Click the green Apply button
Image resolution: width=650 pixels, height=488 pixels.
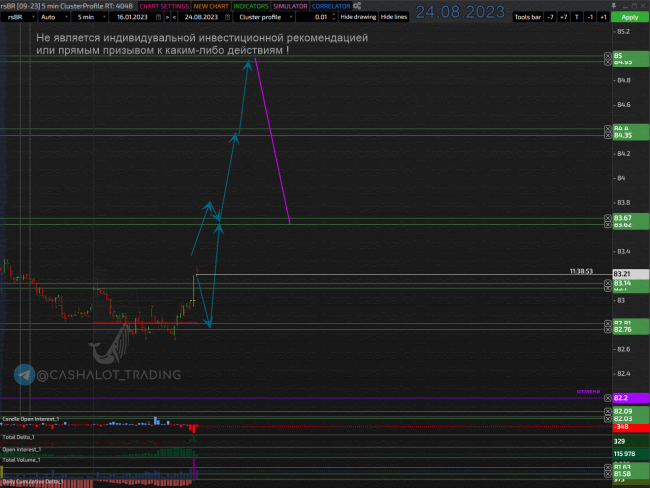click(629, 17)
